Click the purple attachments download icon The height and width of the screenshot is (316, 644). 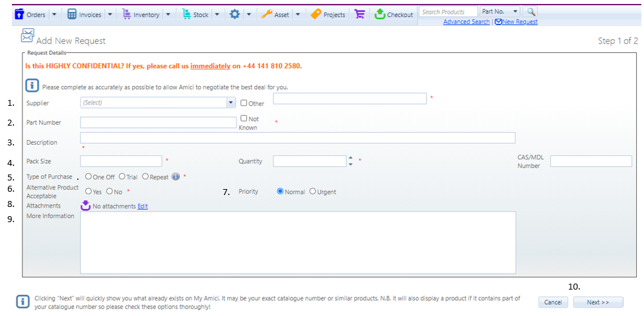coord(85,206)
